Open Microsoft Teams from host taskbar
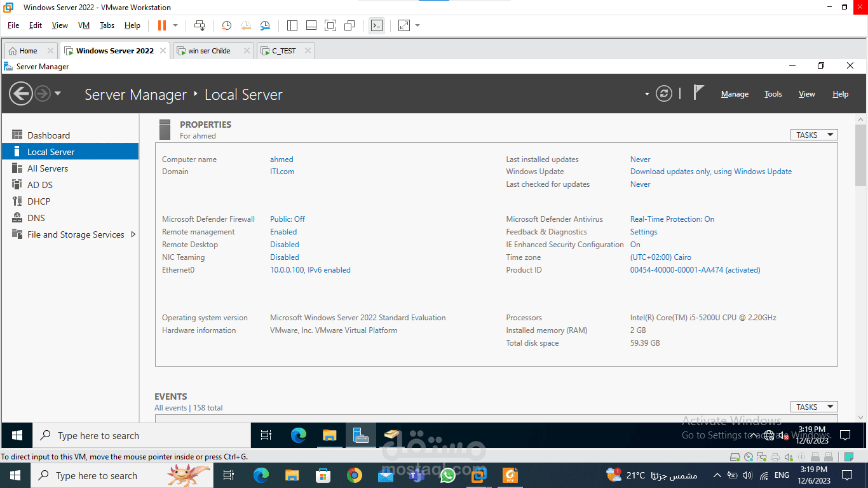This screenshot has height=488, width=868. 416,475
